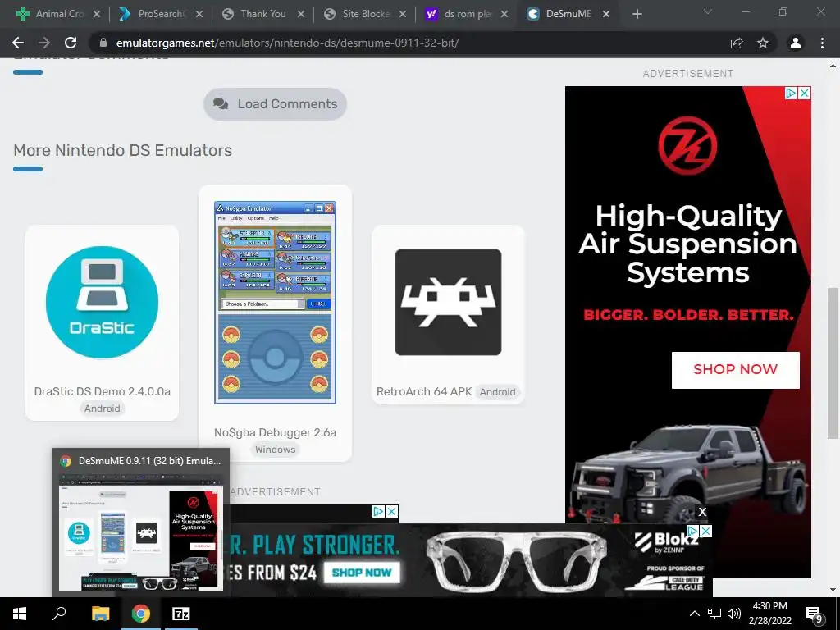Click AdChoices icon on Blokz banner
The height and width of the screenshot is (630, 840).
pyautogui.click(x=693, y=531)
